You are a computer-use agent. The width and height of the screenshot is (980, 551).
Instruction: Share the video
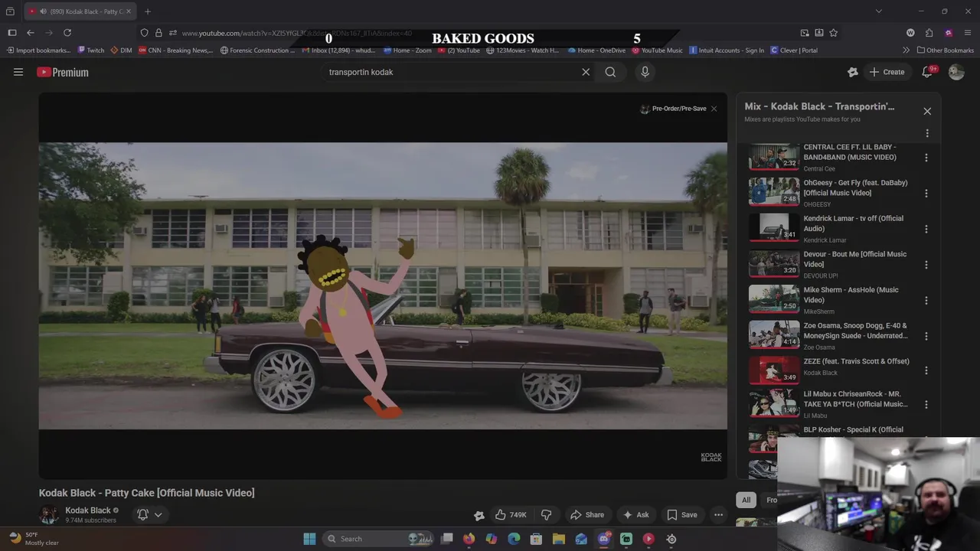tap(587, 515)
